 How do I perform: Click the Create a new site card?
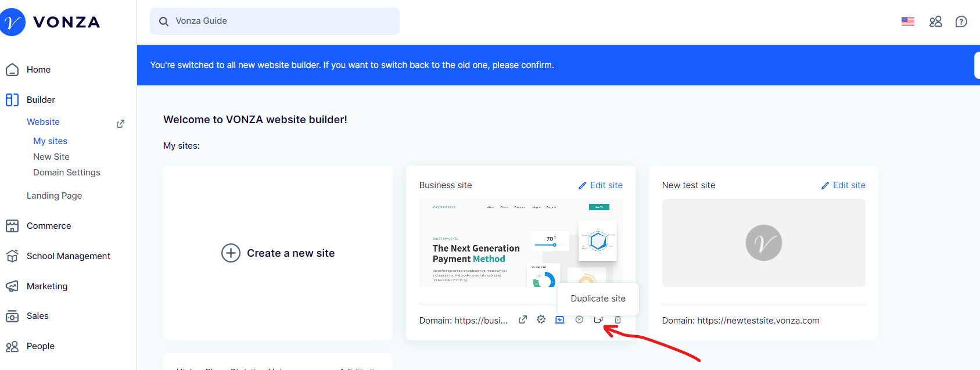pyautogui.click(x=278, y=253)
